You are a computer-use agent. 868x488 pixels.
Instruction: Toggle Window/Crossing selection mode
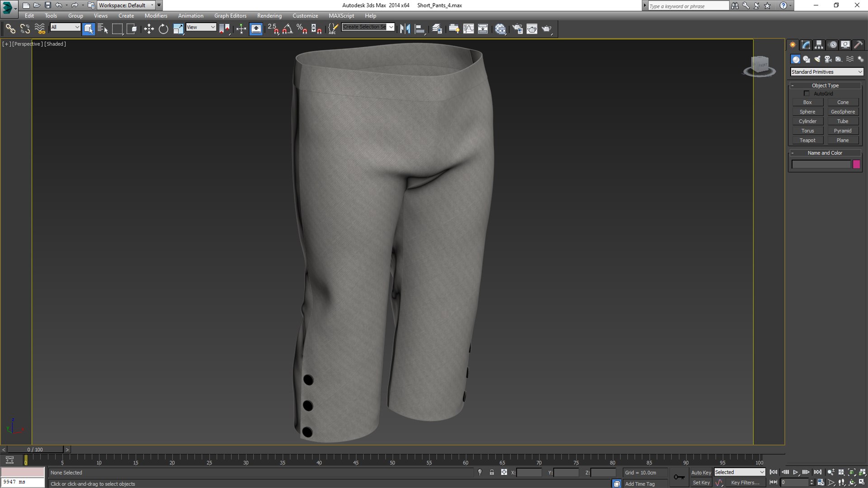(x=132, y=29)
